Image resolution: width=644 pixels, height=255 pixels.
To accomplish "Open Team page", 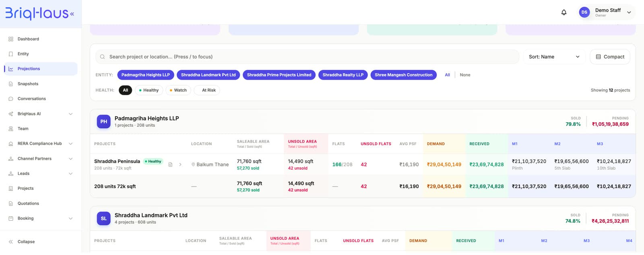I will [x=23, y=129].
